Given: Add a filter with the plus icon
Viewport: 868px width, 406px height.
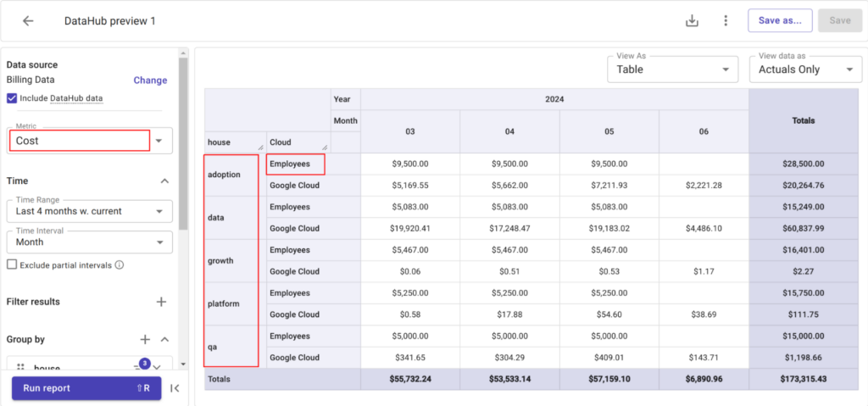Looking at the screenshot, I should [161, 302].
